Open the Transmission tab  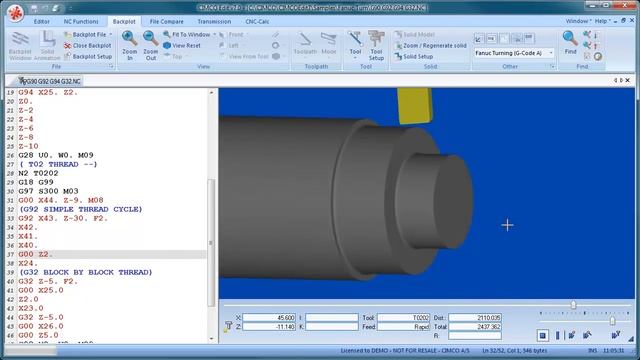coord(214,21)
